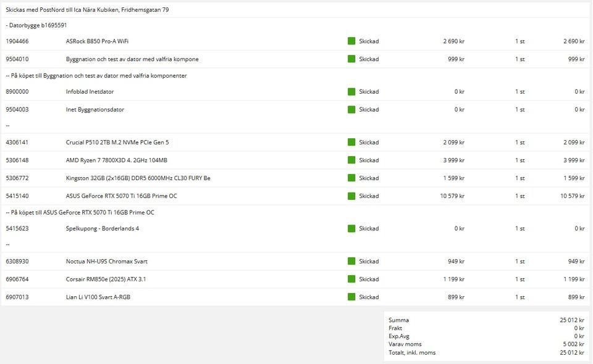
Task: Click green status square for ASRock B850 Pro-A WiFi
Action: [351, 41]
